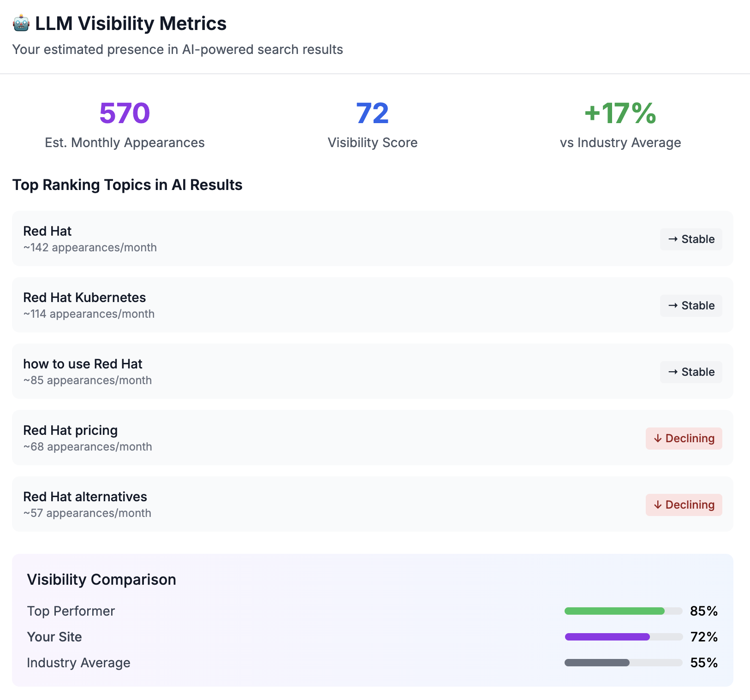Click the '~57 appearances/month' text
The width and height of the screenshot is (750, 700).
coord(87,513)
